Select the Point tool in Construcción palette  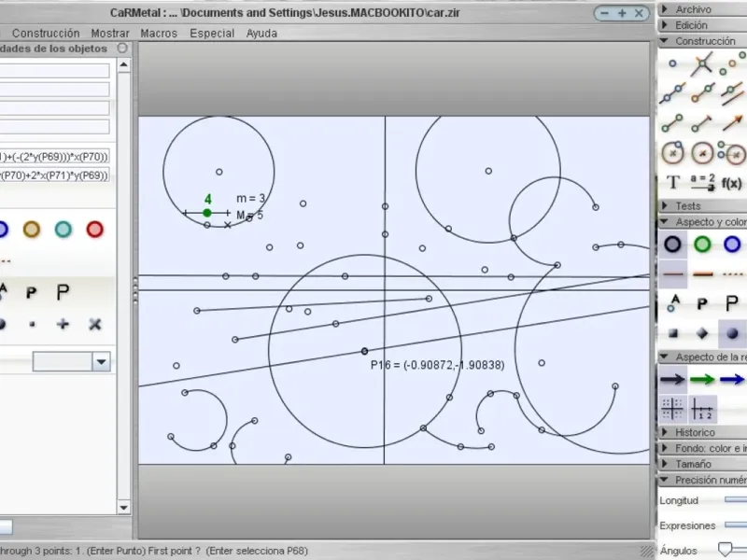click(672, 63)
